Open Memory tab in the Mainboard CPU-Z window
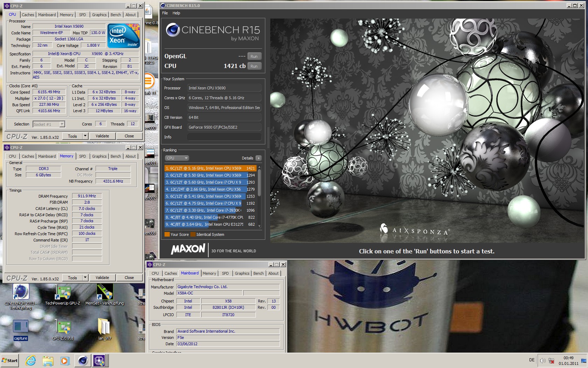 click(x=209, y=273)
